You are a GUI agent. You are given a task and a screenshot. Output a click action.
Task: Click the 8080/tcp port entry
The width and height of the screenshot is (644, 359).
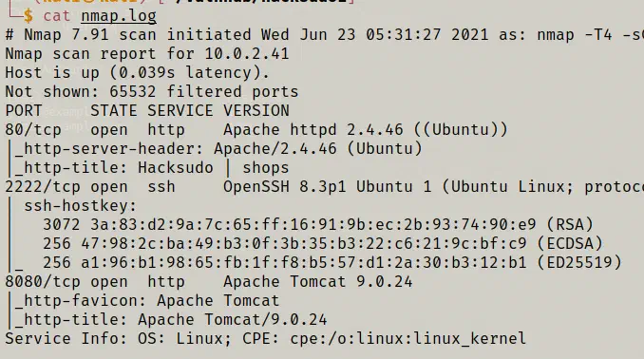43,282
